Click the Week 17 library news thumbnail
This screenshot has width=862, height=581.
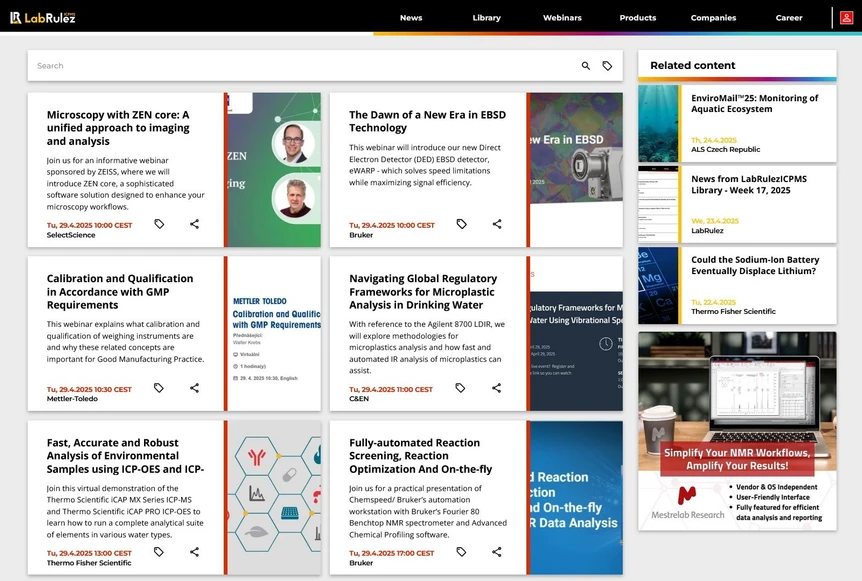(658, 204)
